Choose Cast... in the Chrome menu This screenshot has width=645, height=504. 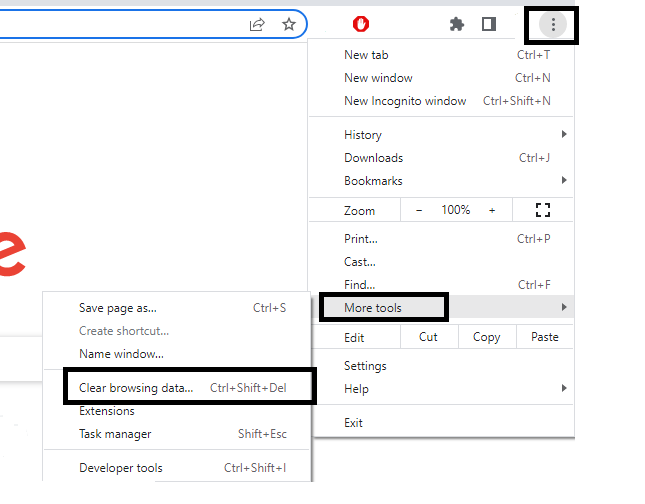click(441, 262)
